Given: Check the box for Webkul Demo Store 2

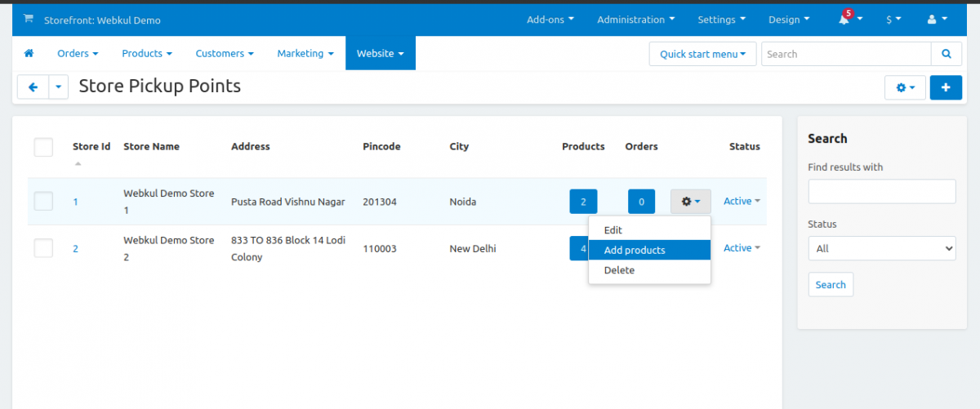Looking at the screenshot, I should pos(43,248).
